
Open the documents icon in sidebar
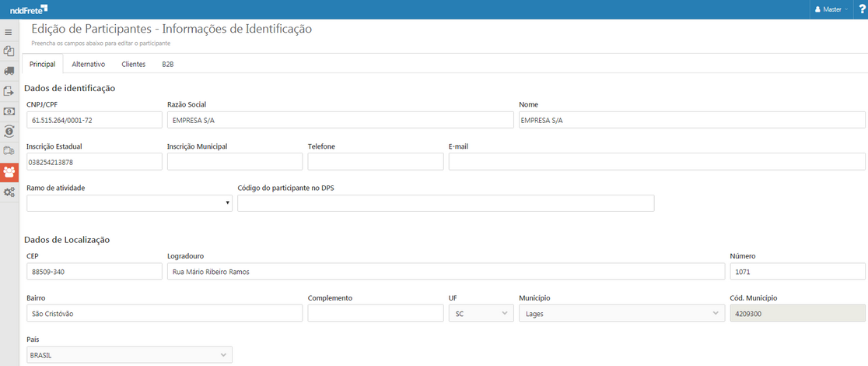[x=9, y=51]
